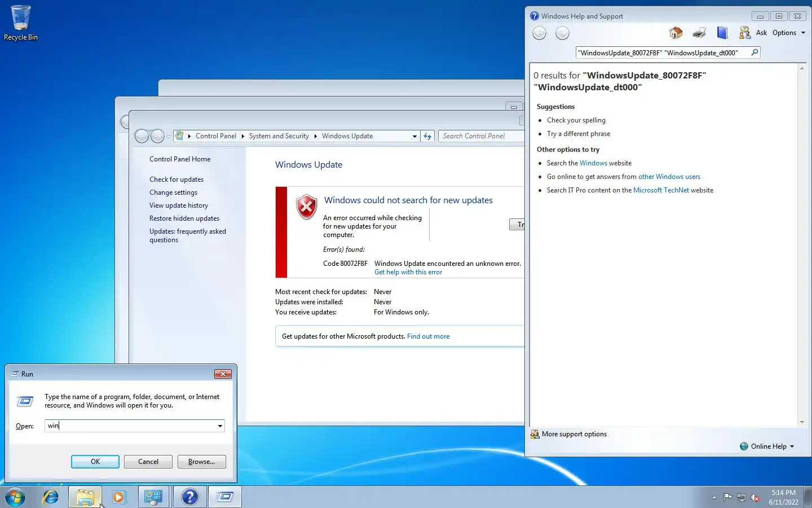Click the muted volume tray icon
The height and width of the screenshot is (508, 812).
tap(755, 497)
